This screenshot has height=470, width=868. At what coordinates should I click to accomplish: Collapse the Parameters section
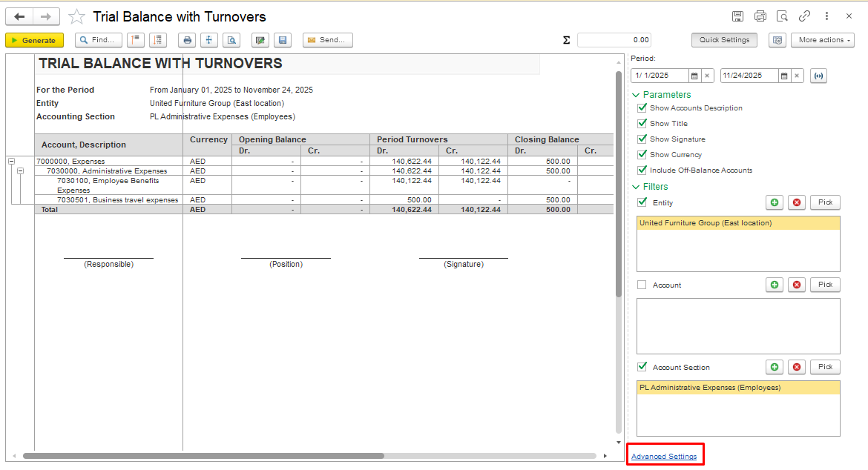pos(636,95)
